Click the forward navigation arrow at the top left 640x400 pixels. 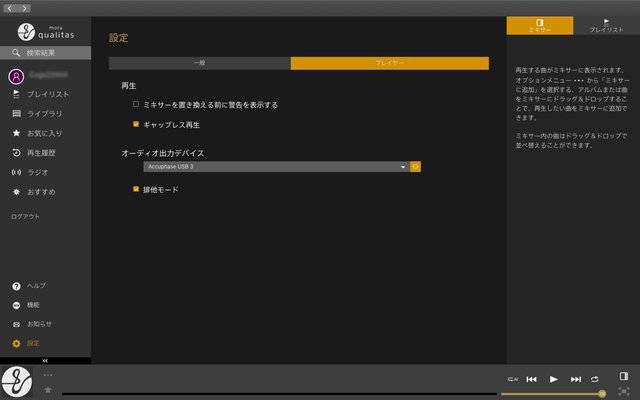25,8
